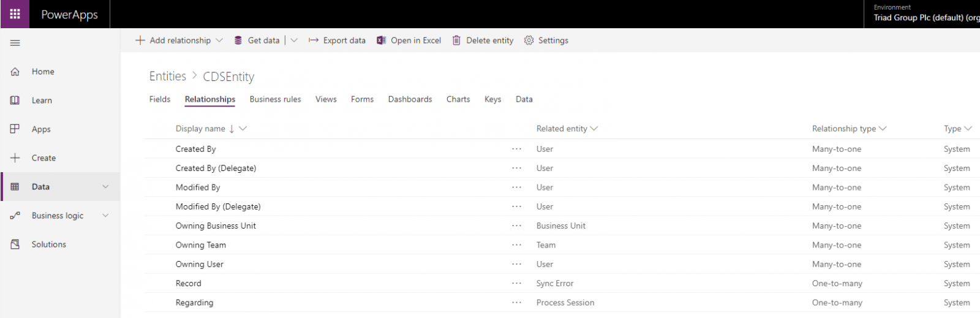Switch to the Business rules tab

276,99
